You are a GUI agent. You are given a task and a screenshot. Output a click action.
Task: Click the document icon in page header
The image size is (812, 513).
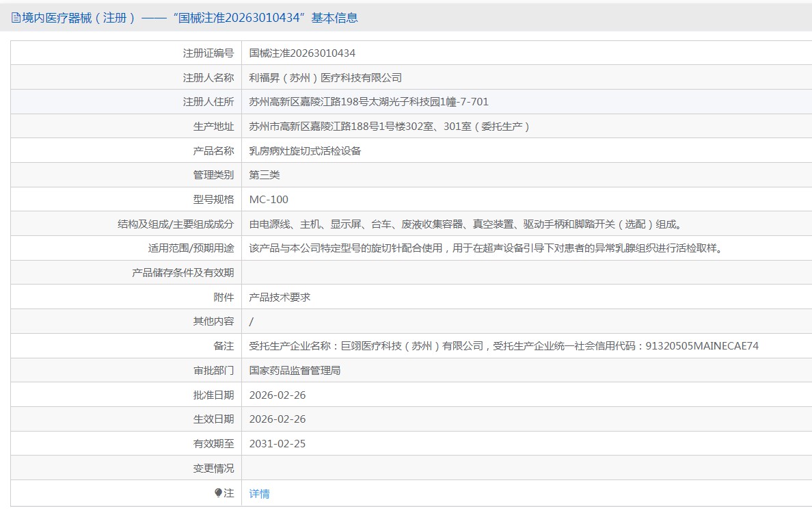click(16, 18)
